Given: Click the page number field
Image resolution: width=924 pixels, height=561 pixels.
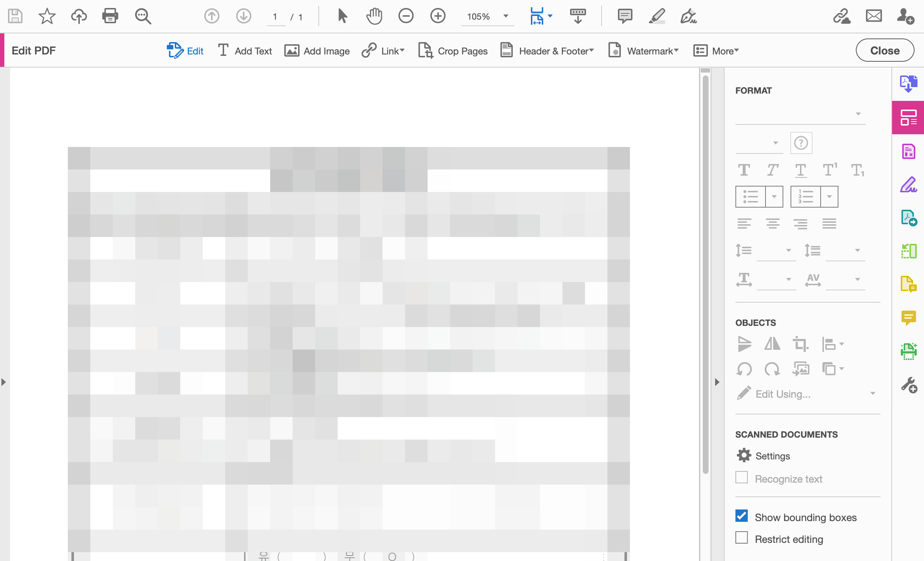Looking at the screenshot, I should pos(275,17).
